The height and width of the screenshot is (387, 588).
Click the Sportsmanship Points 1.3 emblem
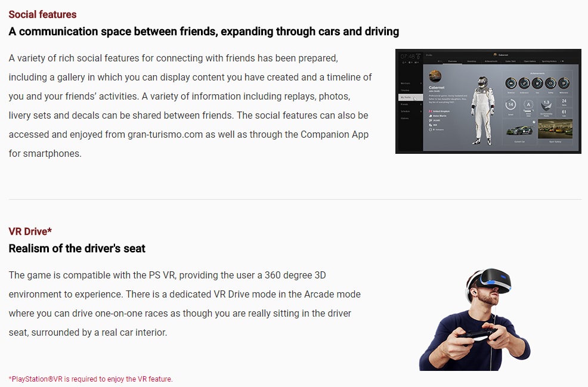point(546,106)
